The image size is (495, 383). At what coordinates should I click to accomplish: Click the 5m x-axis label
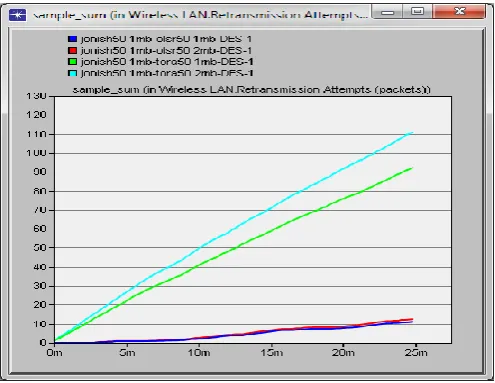coord(127,353)
